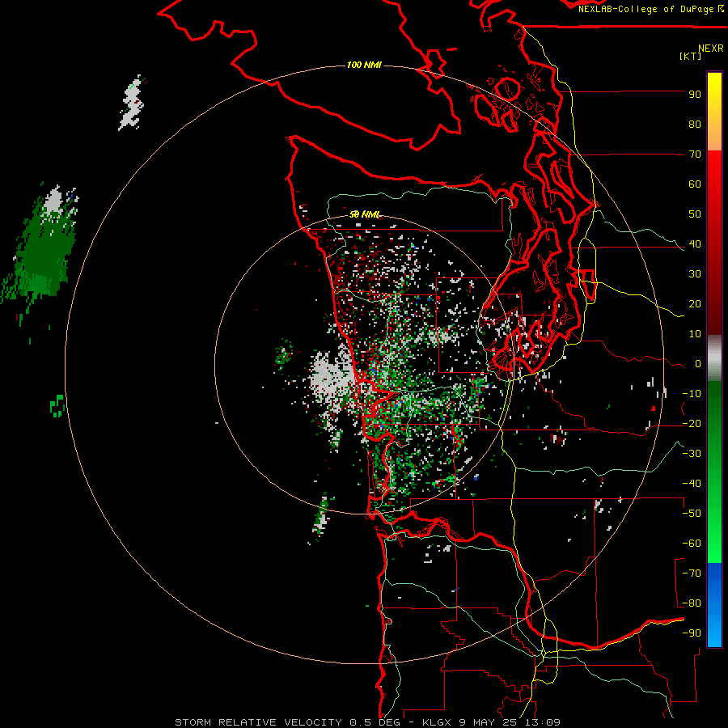
Task: Select the -60 value on the velocity scale
Action: tap(692, 544)
